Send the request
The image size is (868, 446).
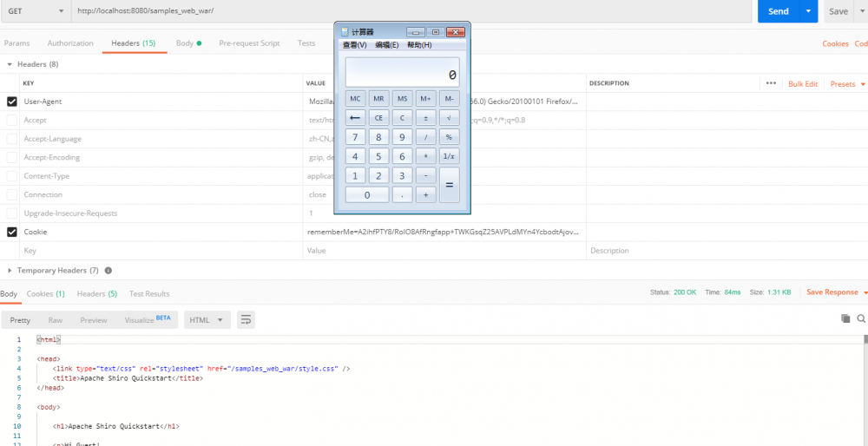(778, 11)
